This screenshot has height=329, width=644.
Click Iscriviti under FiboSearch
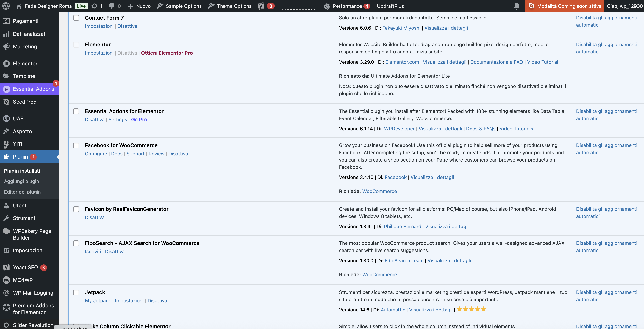coord(93,251)
